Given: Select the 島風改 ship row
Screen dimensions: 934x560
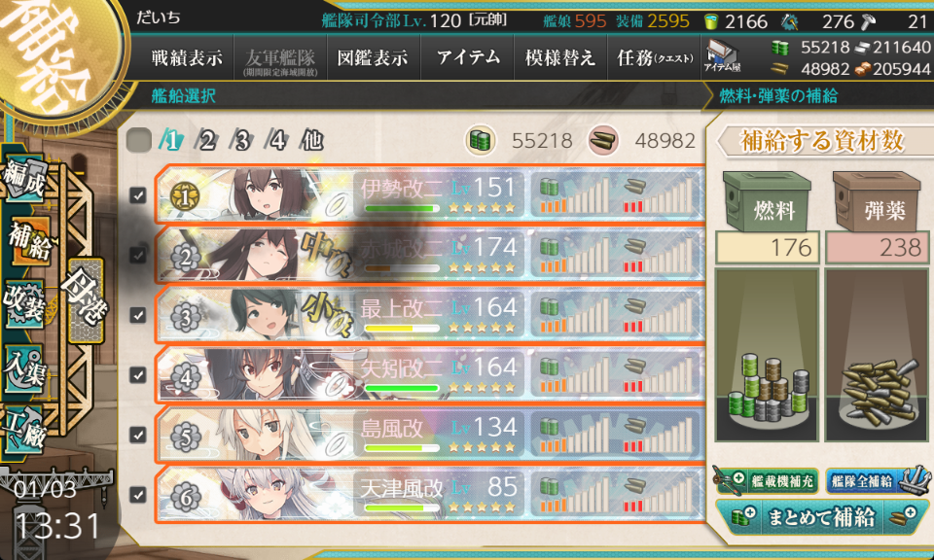Looking at the screenshot, I should pyautogui.click(x=430, y=435).
